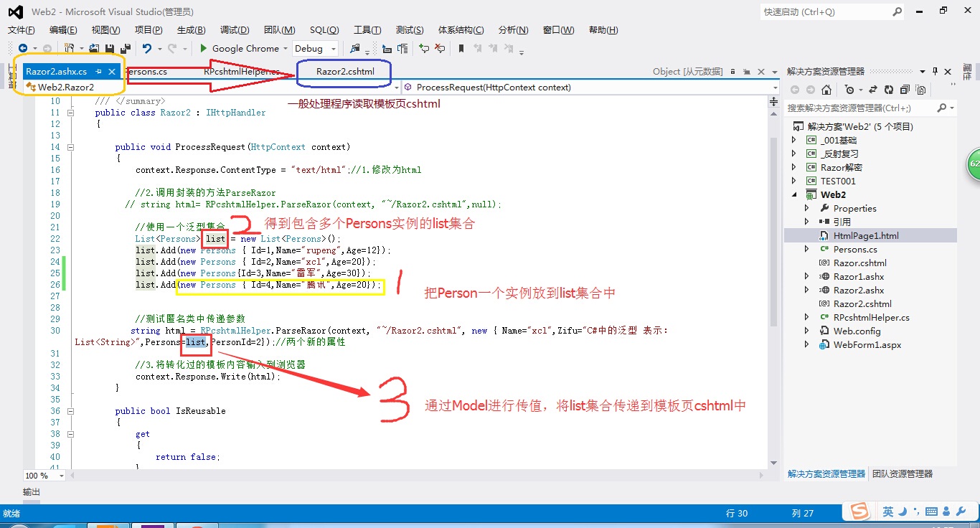This screenshot has width=980, height=528.
Task: Close the Razor2.ashx.cs tab
Action: point(112,72)
